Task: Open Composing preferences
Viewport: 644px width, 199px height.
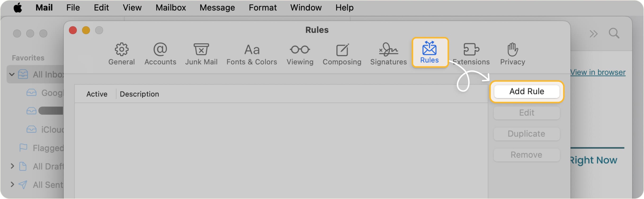Action: [342, 53]
